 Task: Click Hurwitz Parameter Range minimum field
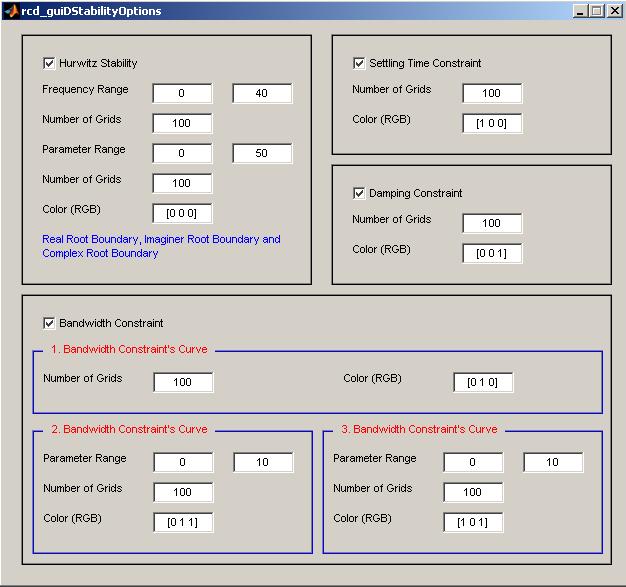[x=182, y=153]
